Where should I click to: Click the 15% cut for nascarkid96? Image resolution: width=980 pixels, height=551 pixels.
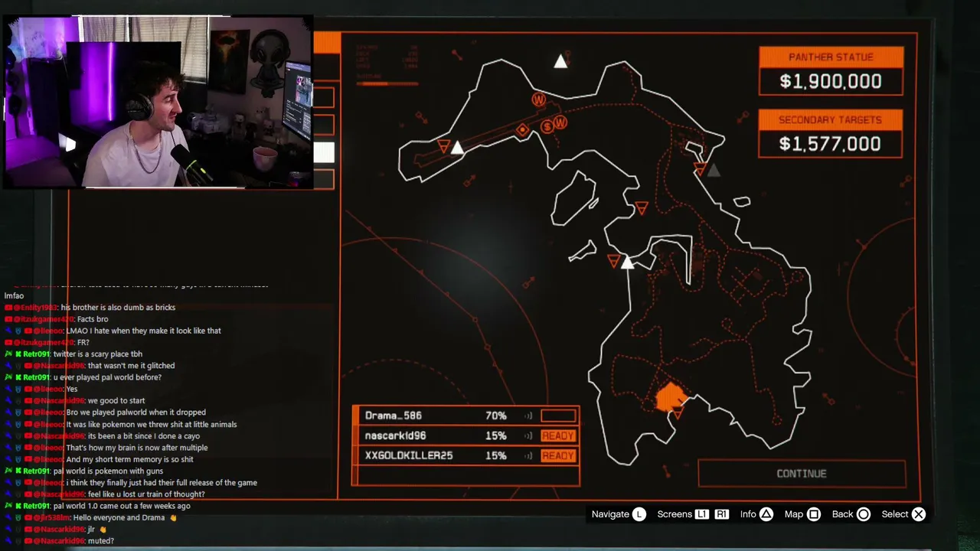[496, 435]
